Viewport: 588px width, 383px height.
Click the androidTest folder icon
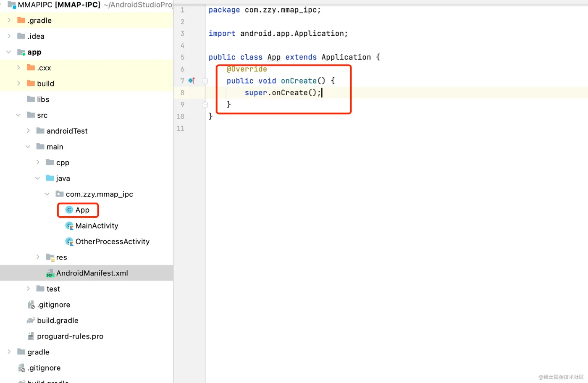click(x=40, y=131)
